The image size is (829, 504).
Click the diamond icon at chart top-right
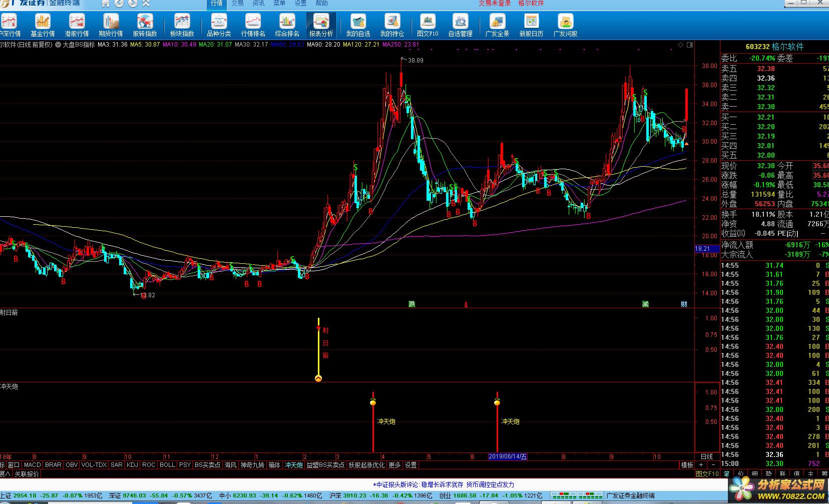coord(681,45)
